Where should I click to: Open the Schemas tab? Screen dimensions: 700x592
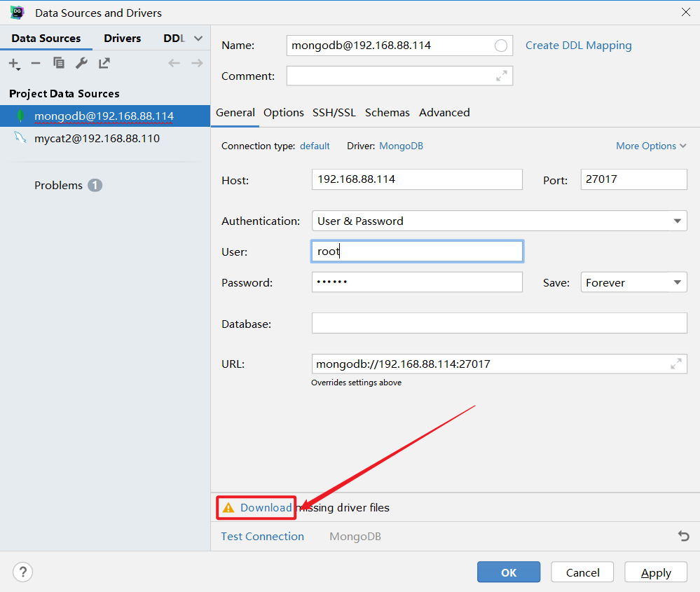(387, 113)
